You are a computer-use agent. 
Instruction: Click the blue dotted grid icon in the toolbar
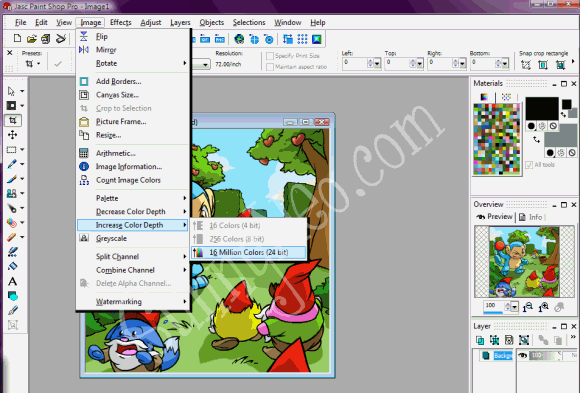(x=302, y=39)
